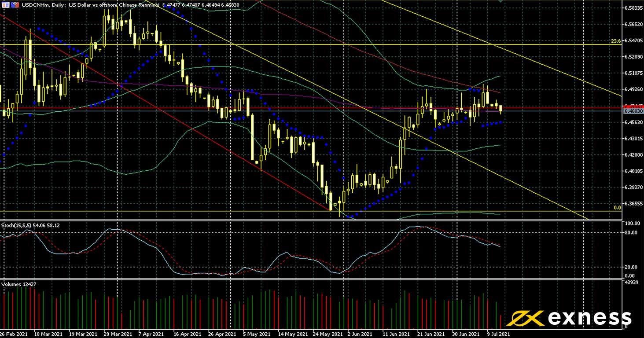
Task: Toggle the one-click trading panel icon
Action: [15, 4]
